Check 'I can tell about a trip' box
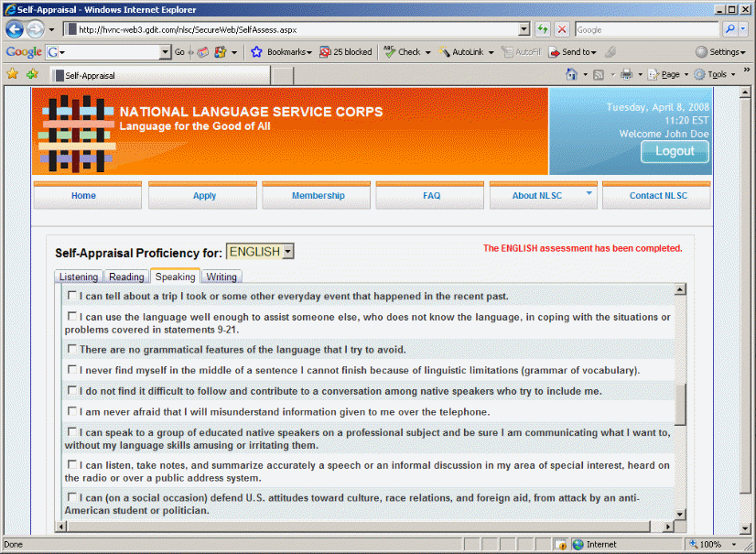This screenshot has width=756, height=554. 71,295
